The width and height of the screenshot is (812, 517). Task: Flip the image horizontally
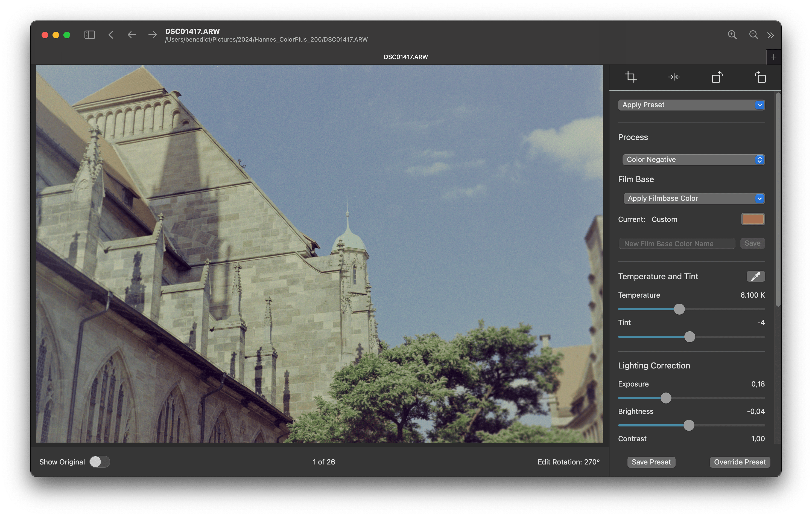[674, 77]
